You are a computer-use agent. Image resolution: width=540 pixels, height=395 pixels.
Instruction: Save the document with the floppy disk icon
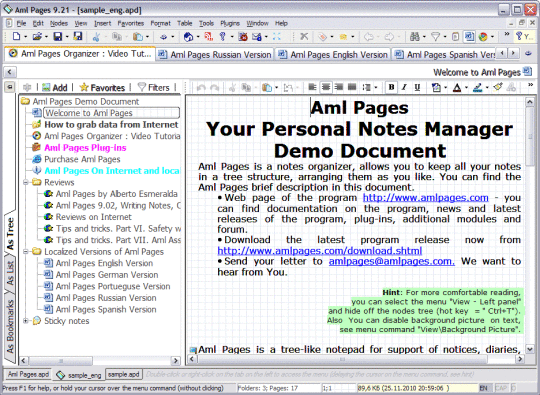(x=58, y=36)
